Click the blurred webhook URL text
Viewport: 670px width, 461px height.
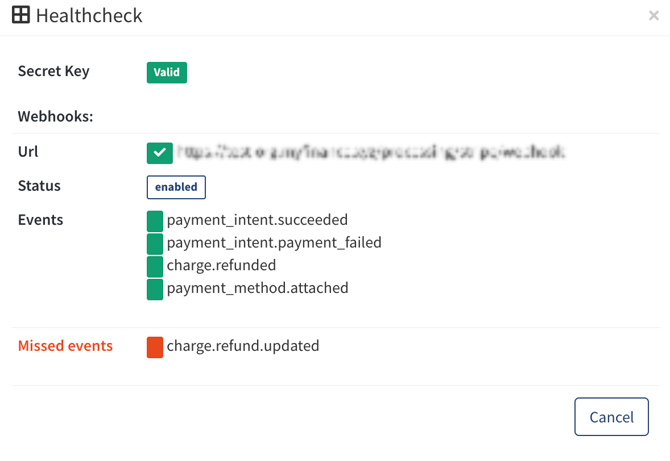pyautogui.click(x=370, y=152)
